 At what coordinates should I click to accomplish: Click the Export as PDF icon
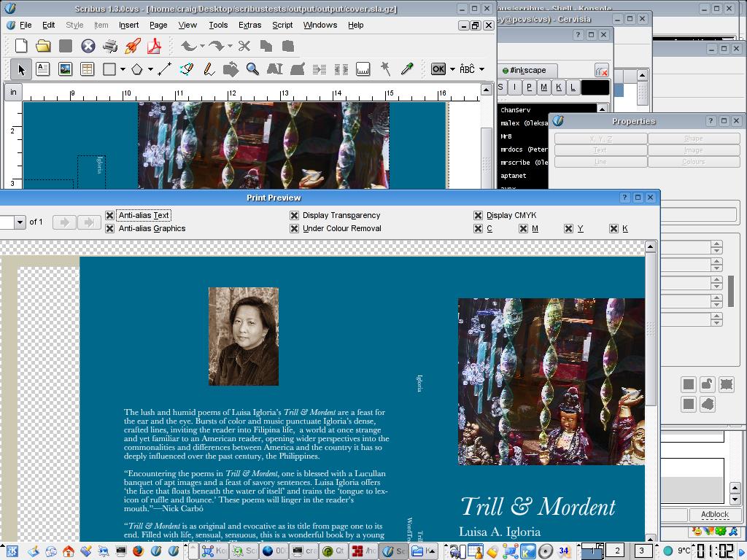coord(154,46)
